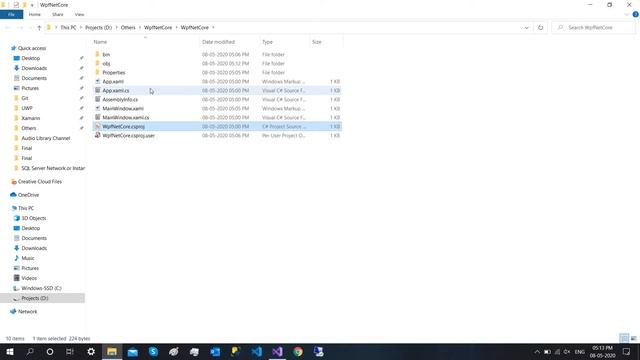Open address bar history dropdown
This screenshot has height=360, width=640.
(x=527, y=27)
